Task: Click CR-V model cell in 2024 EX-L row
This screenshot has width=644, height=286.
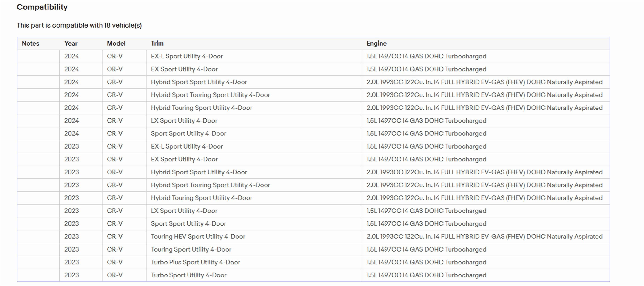Action: point(124,56)
